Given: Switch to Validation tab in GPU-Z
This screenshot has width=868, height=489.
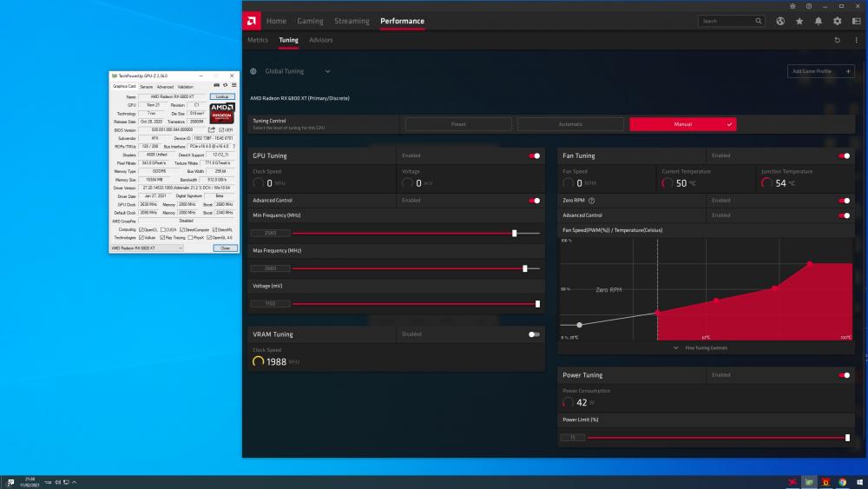Looking at the screenshot, I should 186,86.
